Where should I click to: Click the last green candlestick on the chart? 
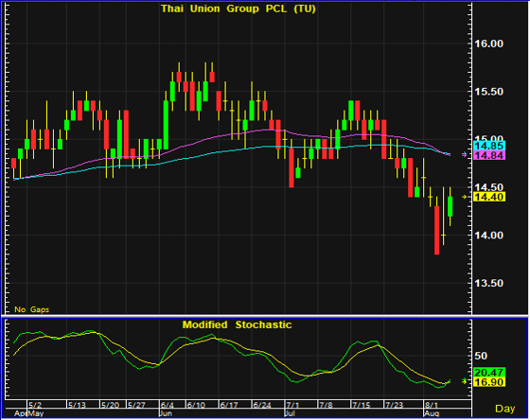tap(450, 206)
